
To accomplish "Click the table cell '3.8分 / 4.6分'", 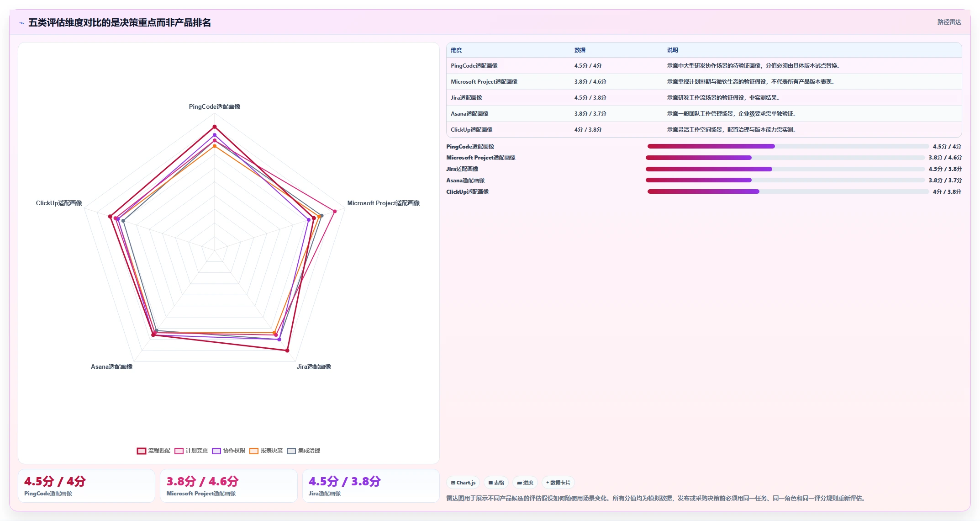I will 590,82.
